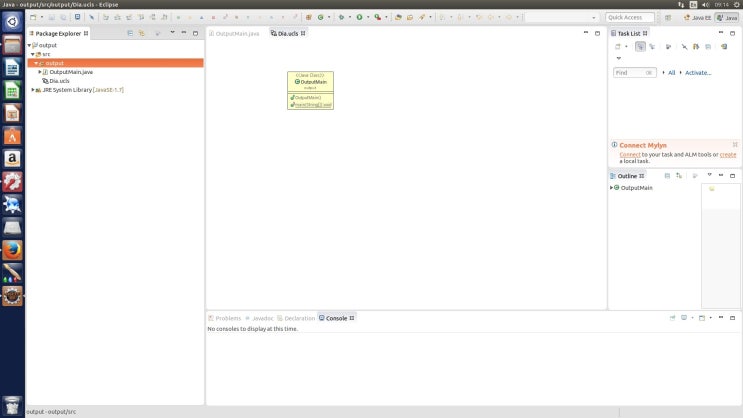Click the Hide Completed Tasks icon

coord(684,46)
